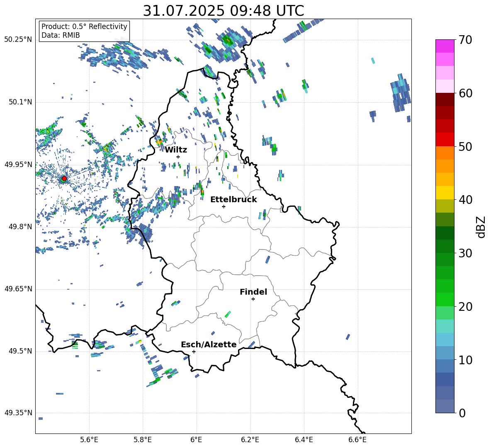491x448 pixels.
Task: Click the title 31.07.2025 09:48 UTC
Action: point(224,11)
